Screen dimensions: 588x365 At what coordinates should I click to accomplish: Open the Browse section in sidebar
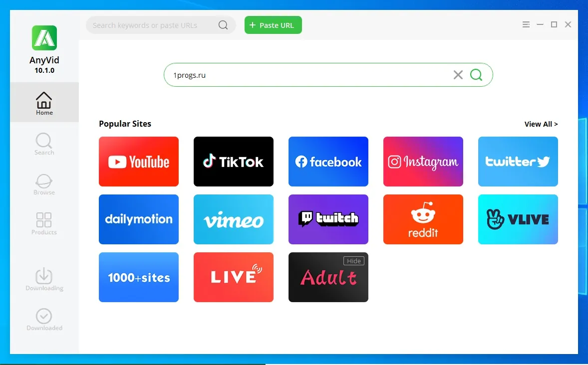44,184
